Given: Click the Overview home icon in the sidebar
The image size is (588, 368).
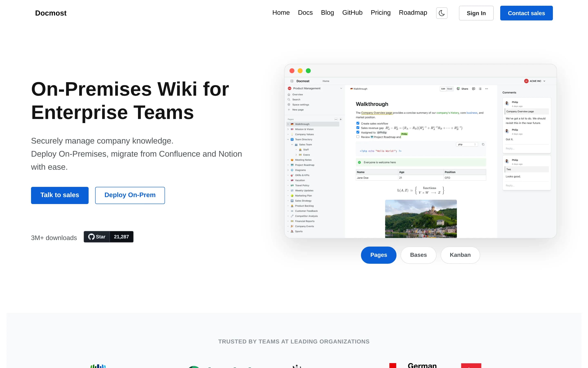Looking at the screenshot, I should pos(289,94).
